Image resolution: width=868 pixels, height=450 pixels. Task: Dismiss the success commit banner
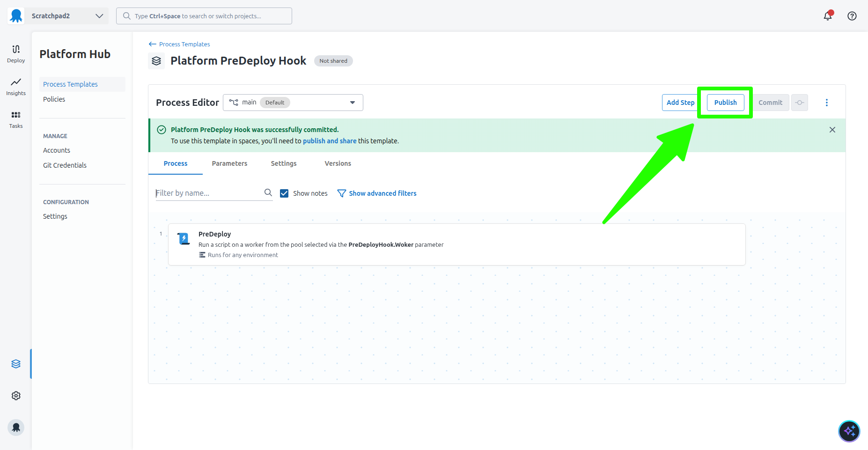[832, 130]
